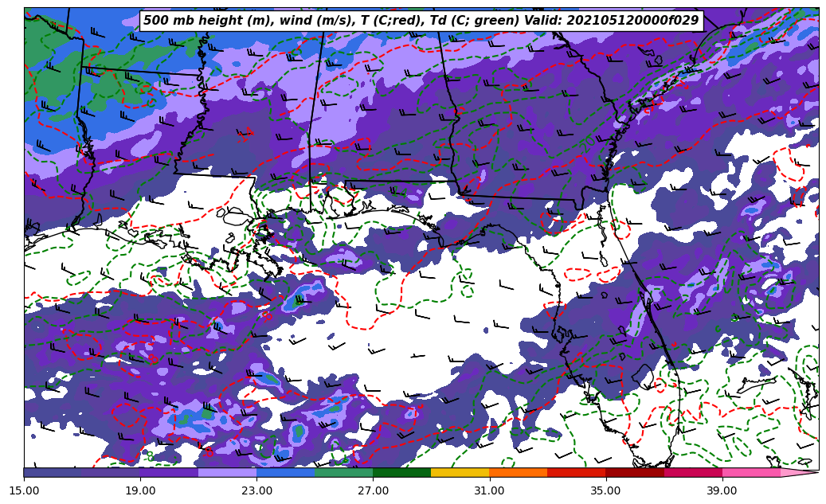
Task: Select the dark green colorbar segment
Action: pos(402,472)
